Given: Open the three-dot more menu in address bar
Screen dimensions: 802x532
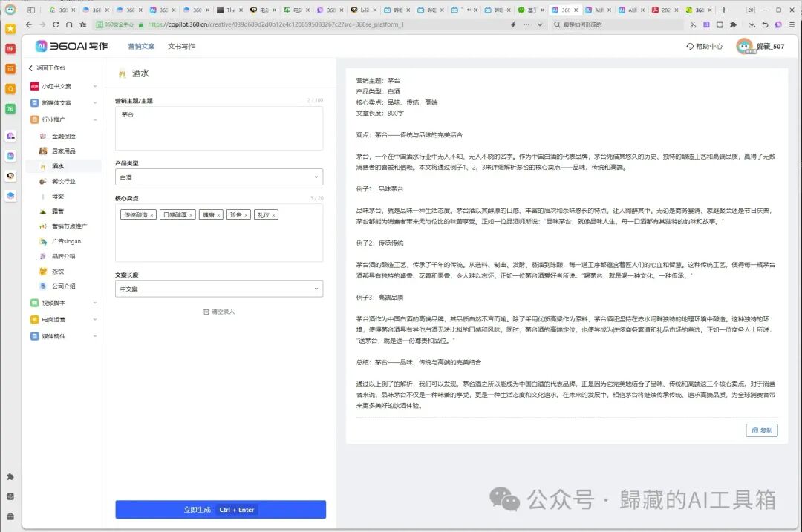Looking at the screenshot, I should (x=526, y=24).
